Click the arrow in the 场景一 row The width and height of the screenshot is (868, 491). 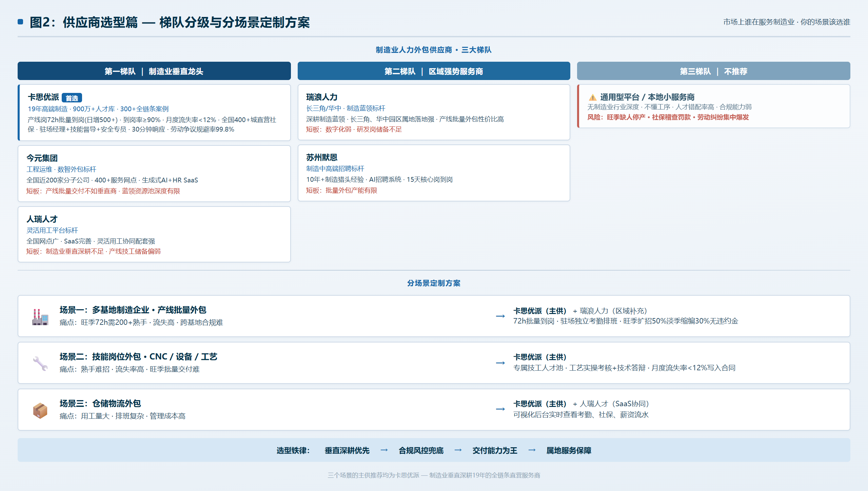coord(500,316)
